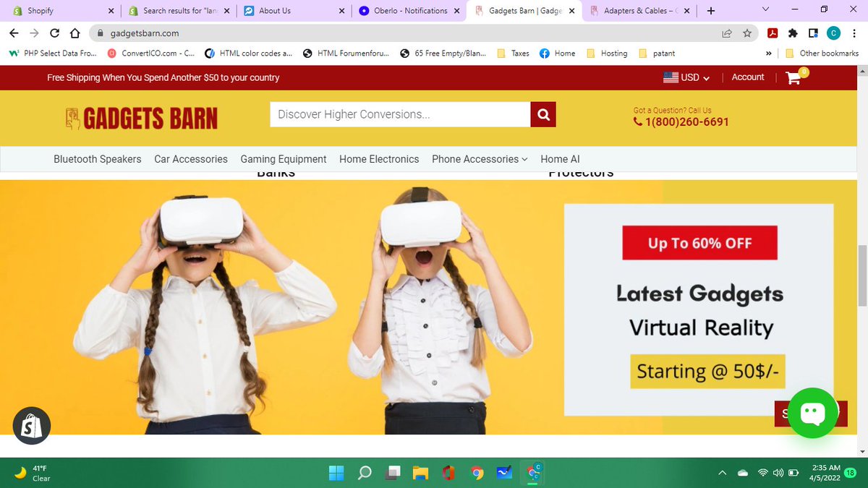Open the shopping cart icon
Screen dimensions: 868x488
(x=794, y=78)
